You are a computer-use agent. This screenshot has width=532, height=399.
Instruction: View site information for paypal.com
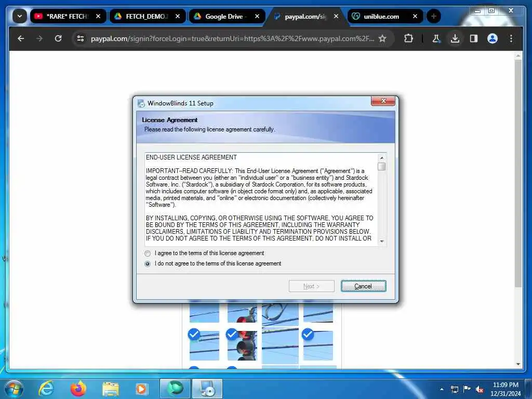coord(81,38)
